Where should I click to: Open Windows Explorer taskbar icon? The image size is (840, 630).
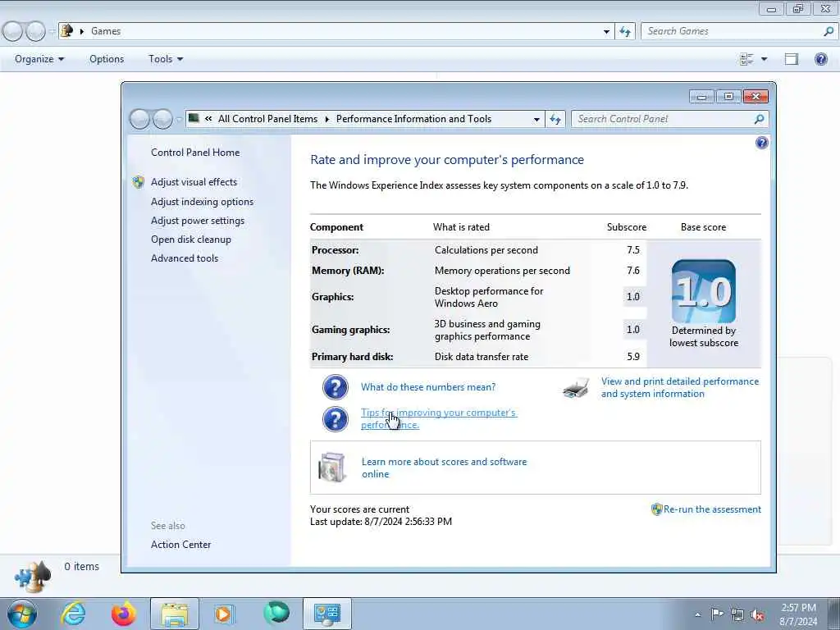point(175,614)
